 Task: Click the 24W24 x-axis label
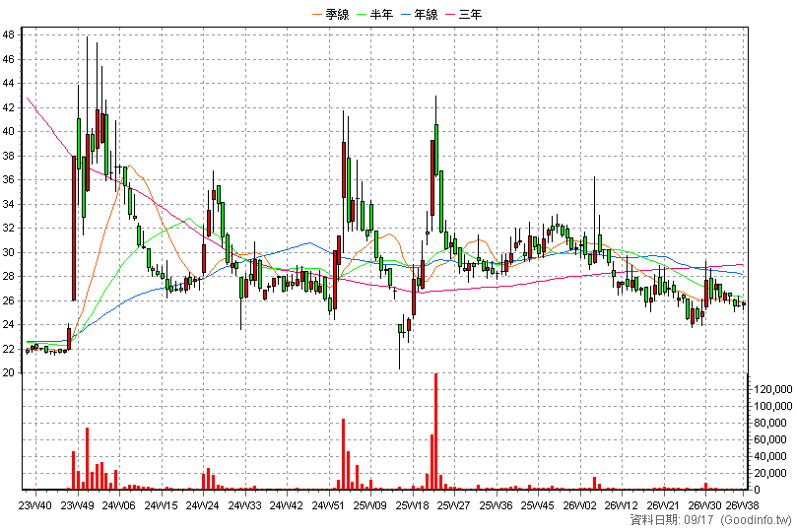203,505
